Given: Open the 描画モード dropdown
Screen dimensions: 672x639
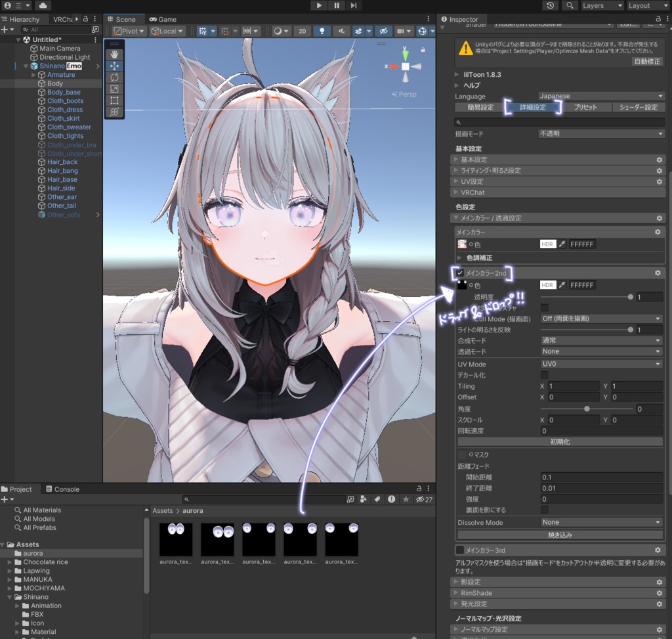Looking at the screenshot, I should click(600, 133).
